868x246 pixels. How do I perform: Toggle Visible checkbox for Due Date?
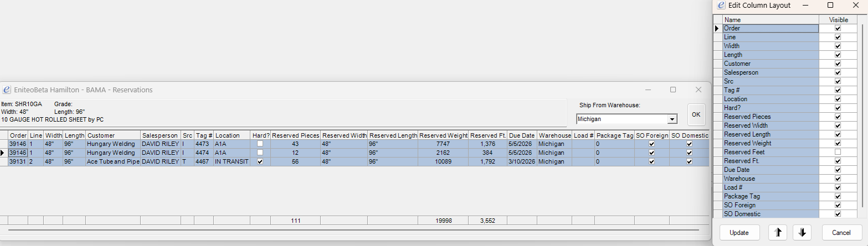point(838,170)
